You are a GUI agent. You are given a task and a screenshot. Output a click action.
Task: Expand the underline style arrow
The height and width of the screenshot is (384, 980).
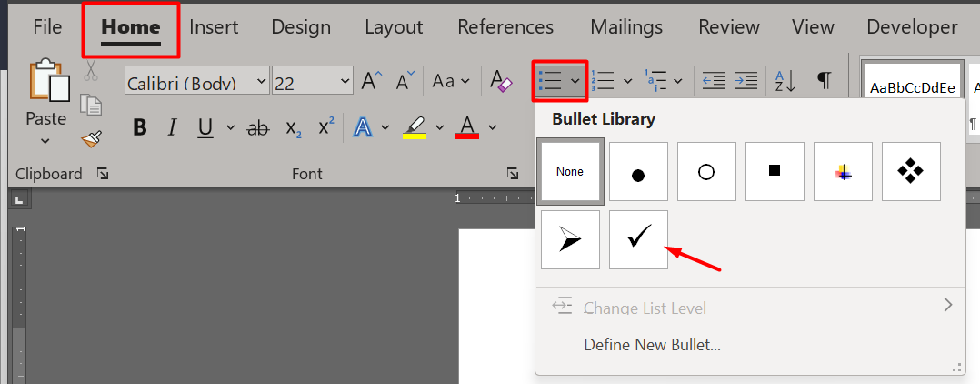230,127
